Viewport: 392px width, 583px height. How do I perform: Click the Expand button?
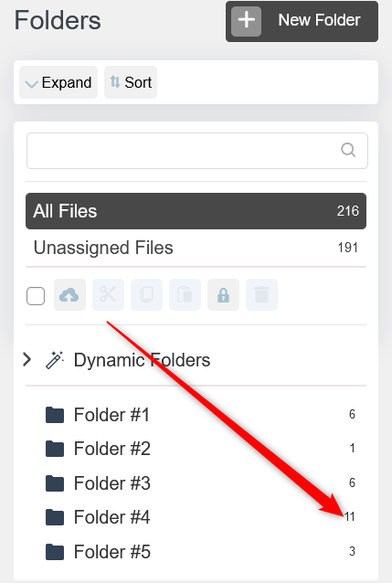coord(58,82)
